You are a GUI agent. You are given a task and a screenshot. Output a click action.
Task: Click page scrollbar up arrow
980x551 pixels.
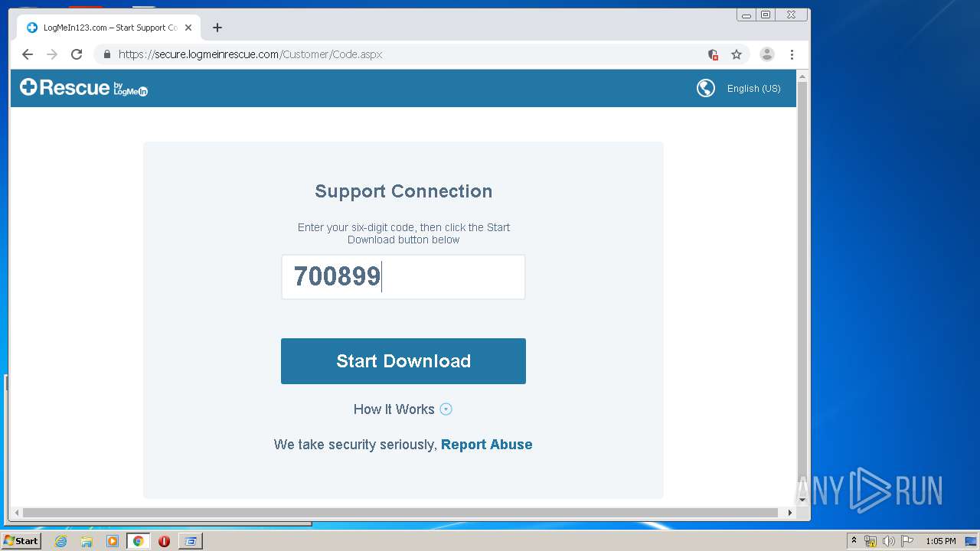pyautogui.click(x=802, y=77)
